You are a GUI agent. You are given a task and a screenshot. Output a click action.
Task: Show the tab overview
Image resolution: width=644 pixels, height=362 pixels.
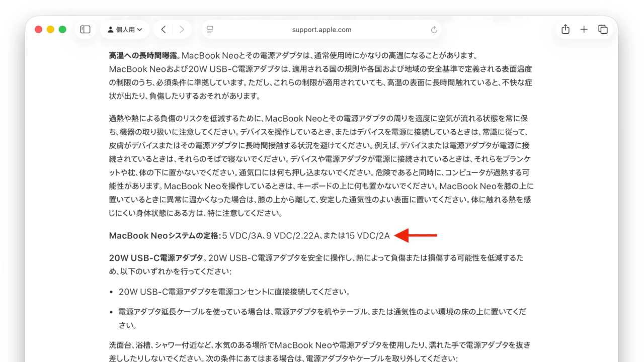click(x=603, y=30)
